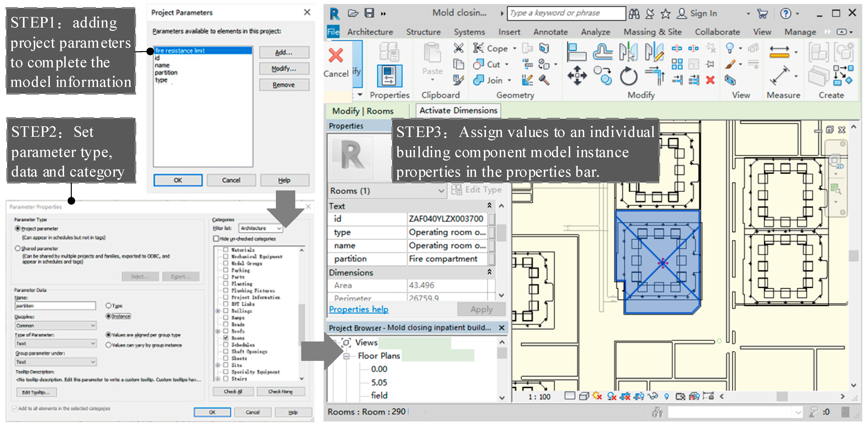Click the shopping cart icon in title bar
The width and height of the screenshot is (868, 427).
coord(762,13)
